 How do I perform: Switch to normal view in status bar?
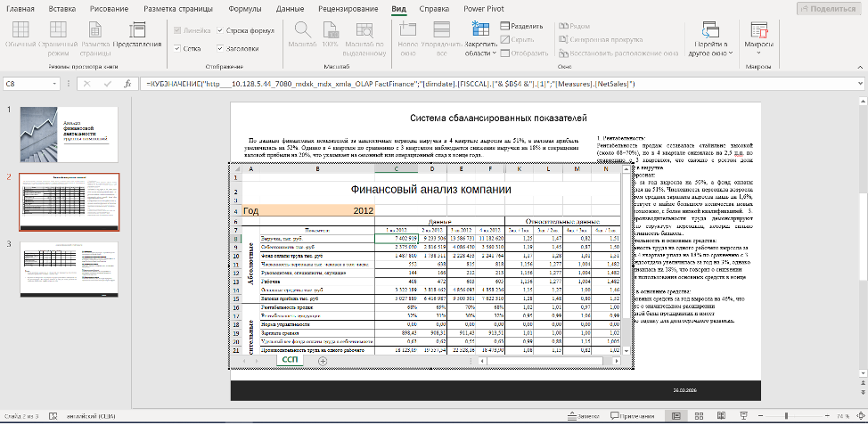coord(676,416)
